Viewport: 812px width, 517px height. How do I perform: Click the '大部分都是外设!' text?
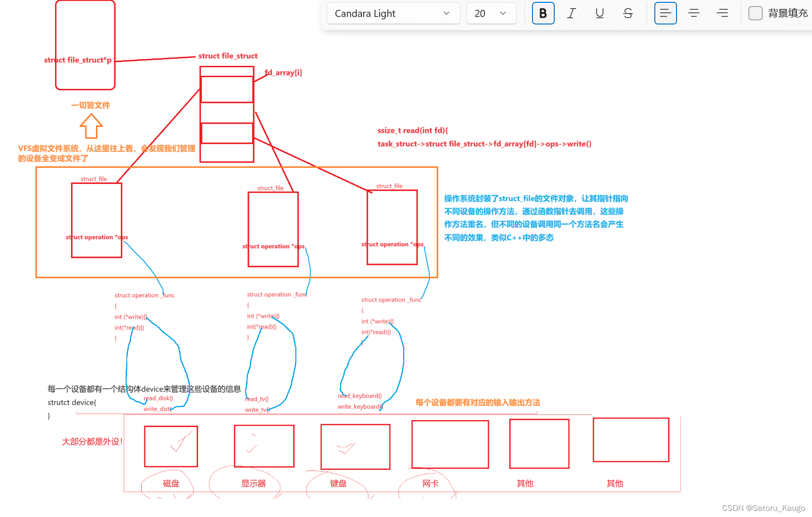92,442
